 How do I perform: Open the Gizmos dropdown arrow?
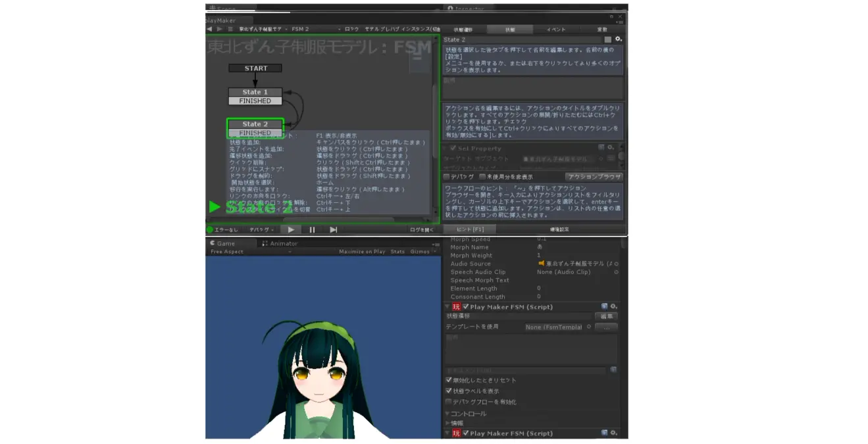click(x=434, y=252)
